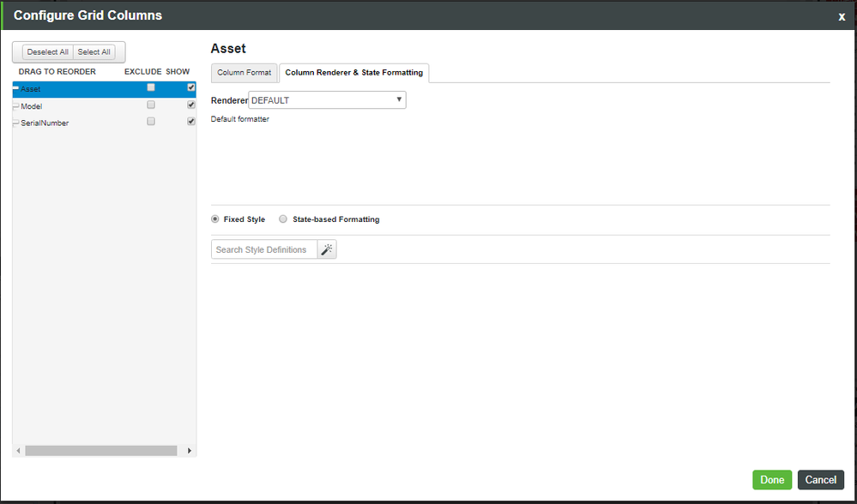
Task: Click the Done button
Action: [x=771, y=480]
